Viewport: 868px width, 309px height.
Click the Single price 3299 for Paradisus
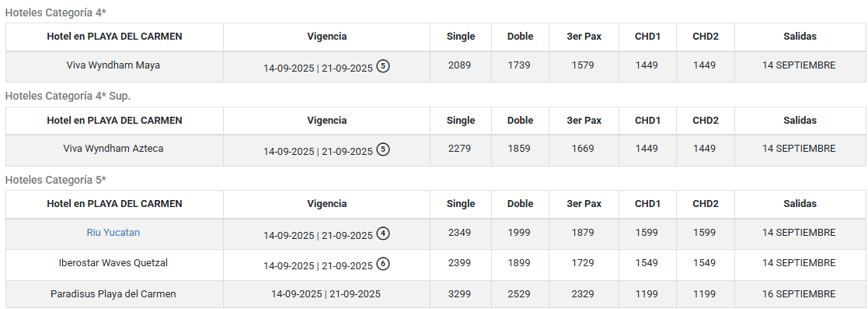click(459, 293)
